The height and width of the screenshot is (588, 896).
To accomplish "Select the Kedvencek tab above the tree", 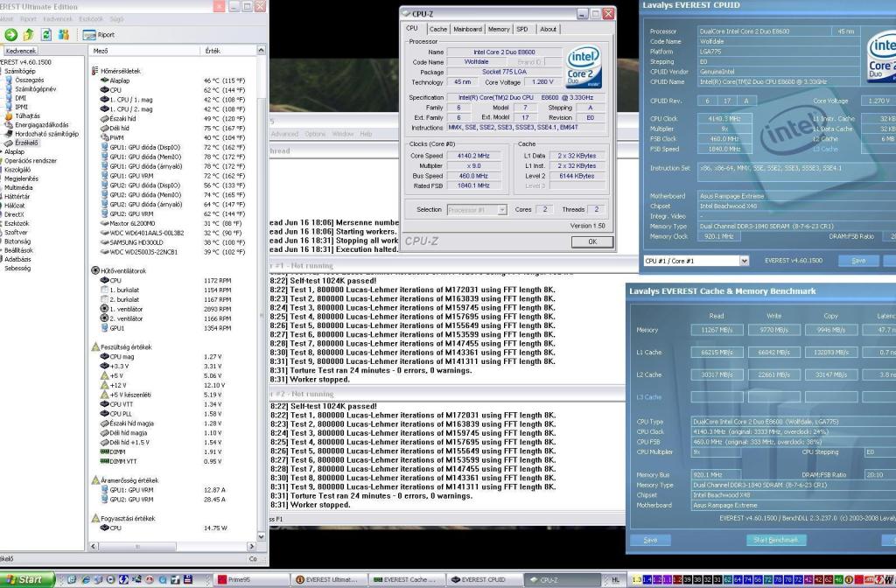I will (x=21, y=51).
